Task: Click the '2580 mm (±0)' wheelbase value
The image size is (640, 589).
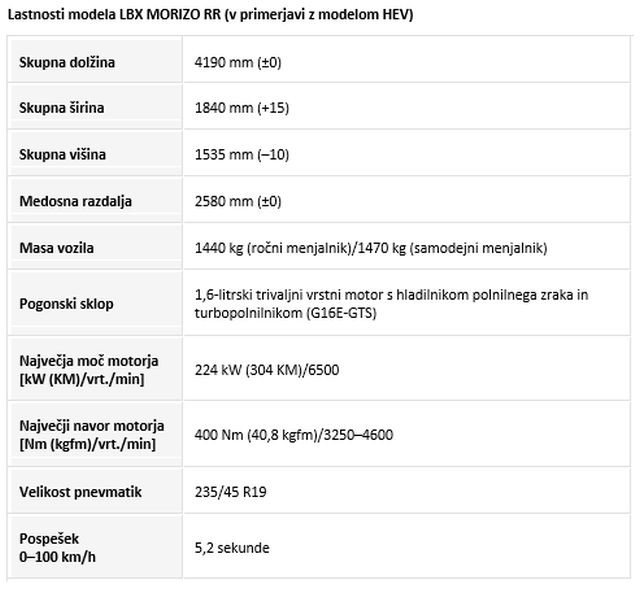Action: (x=238, y=201)
